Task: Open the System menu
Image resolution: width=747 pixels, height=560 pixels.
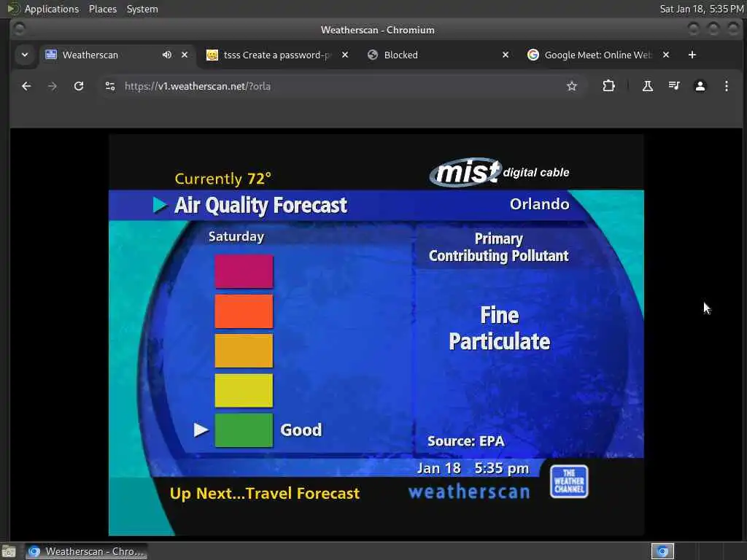Action: [142, 9]
